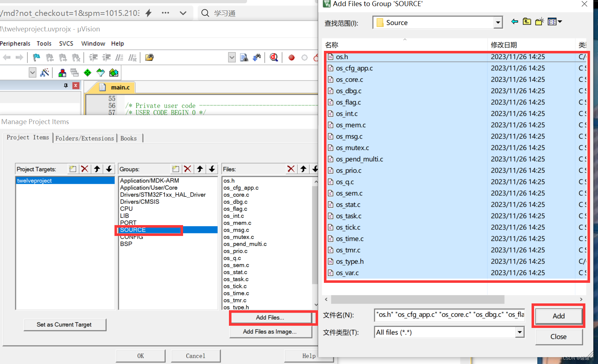Click the navigate forward arrow in µVision toolbar

(19, 57)
